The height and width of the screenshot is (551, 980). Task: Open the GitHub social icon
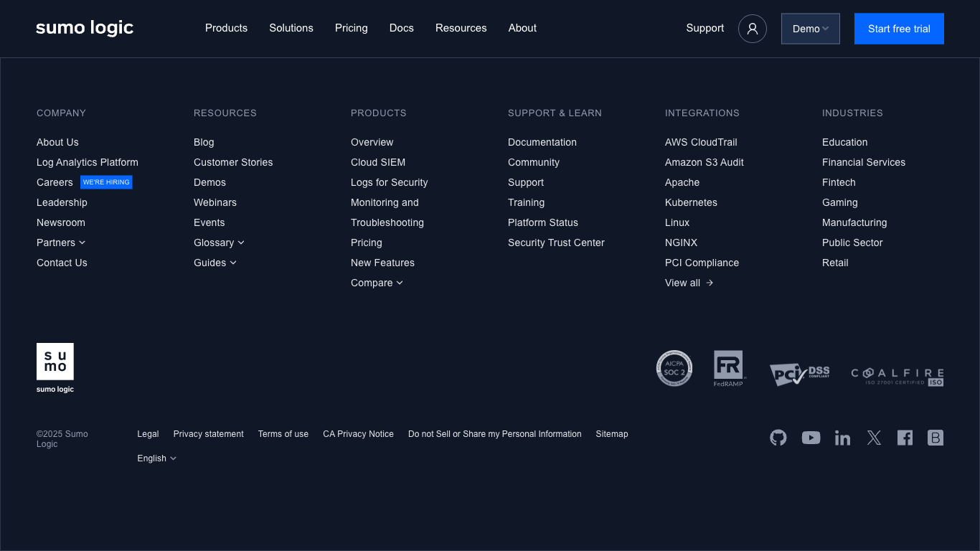778,438
